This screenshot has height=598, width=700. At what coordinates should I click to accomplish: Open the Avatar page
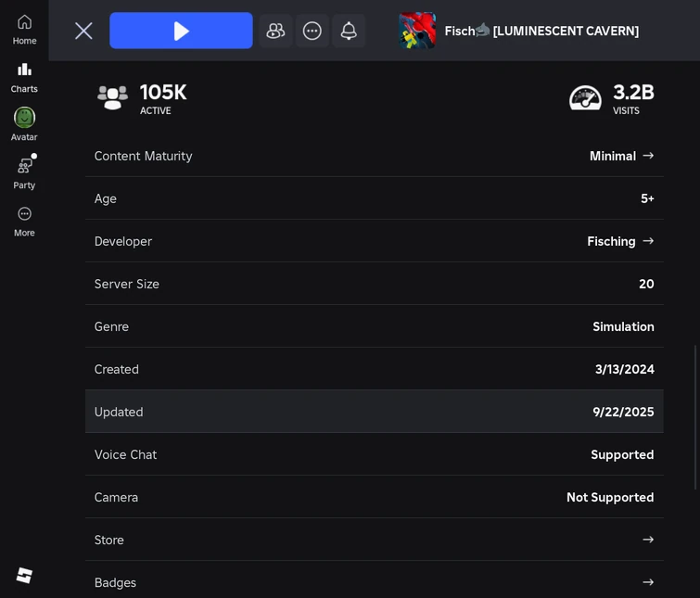[24, 125]
